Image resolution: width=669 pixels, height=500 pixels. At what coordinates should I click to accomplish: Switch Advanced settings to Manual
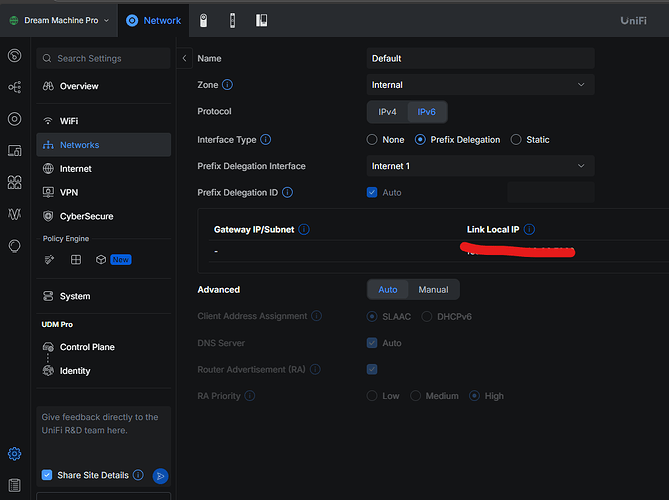433,290
